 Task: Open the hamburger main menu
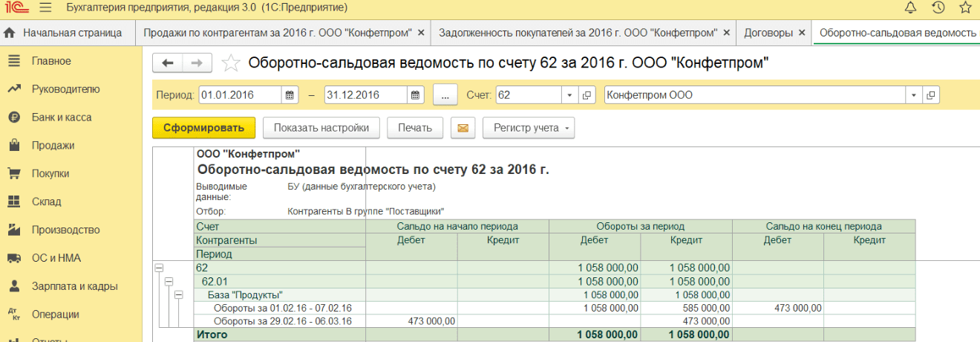click(x=45, y=8)
